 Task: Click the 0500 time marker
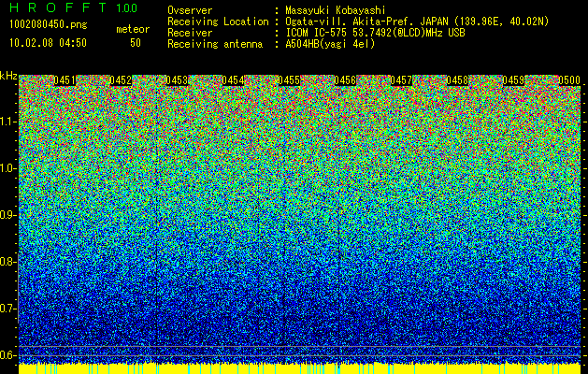point(569,80)
